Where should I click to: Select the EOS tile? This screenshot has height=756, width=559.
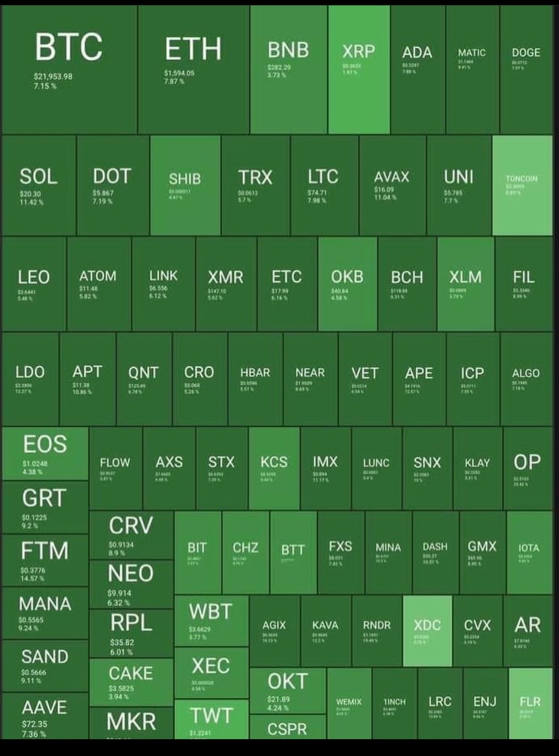pyautogui.click(x=45, y=453)
